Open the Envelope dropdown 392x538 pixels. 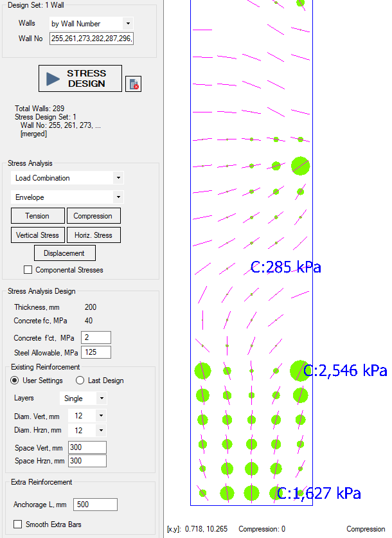click(x=67, y=197)
